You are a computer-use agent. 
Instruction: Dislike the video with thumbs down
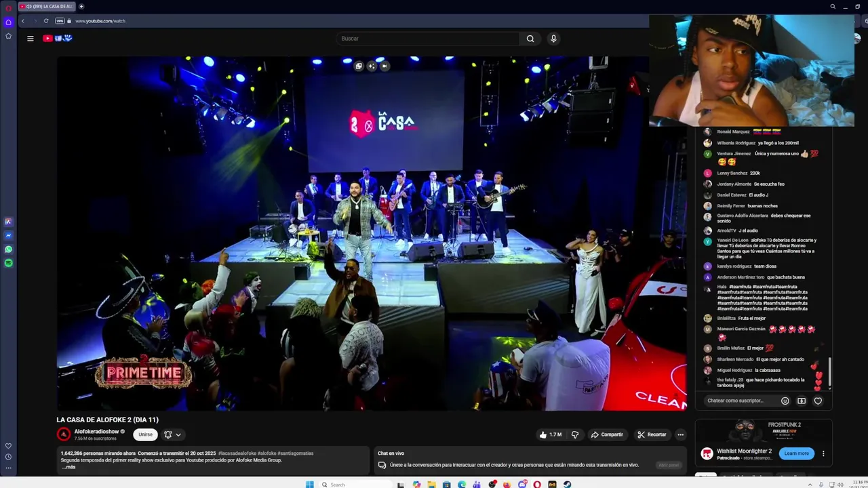(x=575, y=434)
